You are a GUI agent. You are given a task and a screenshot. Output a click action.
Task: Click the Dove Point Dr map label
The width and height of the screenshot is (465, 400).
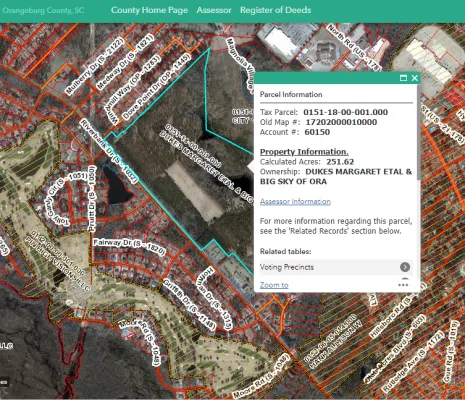pyautogui.click(x=157, y=86)
